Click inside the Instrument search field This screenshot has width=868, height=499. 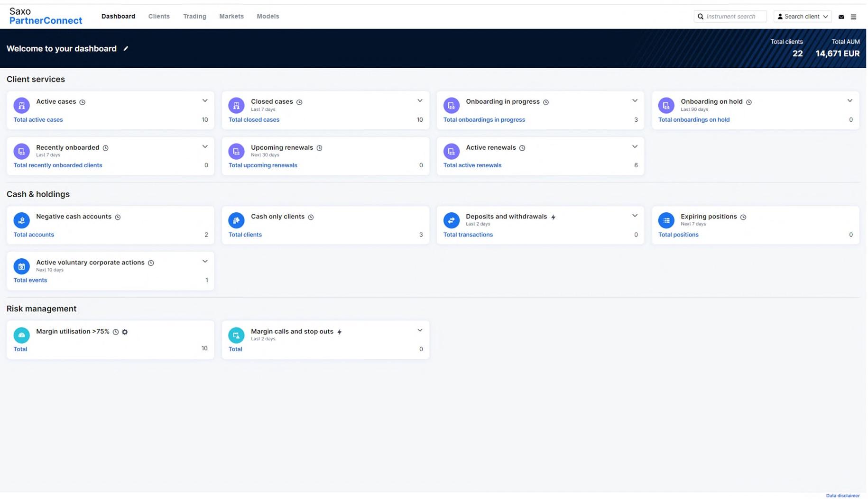click(x=730, y=16)
